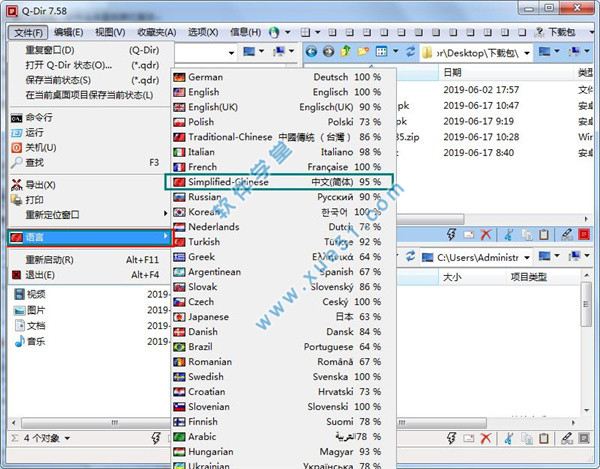This screenshot has height=469, width=600.
Task: Choose 打开 Q-Dir 状态(O)... entry
Action: point(92,65)
